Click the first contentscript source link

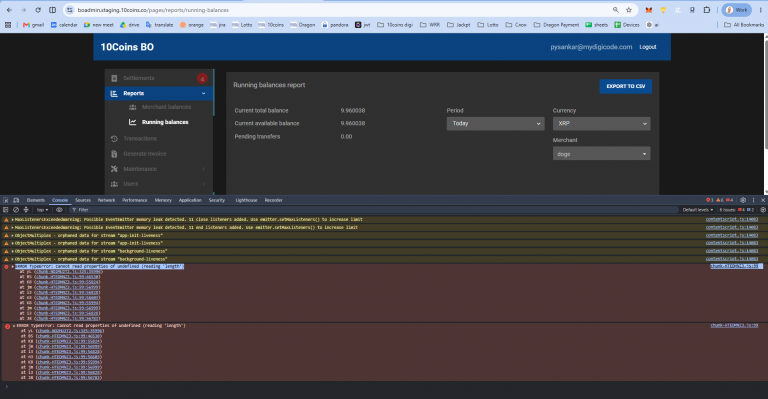pyautogui.click(x=732, y=219)
